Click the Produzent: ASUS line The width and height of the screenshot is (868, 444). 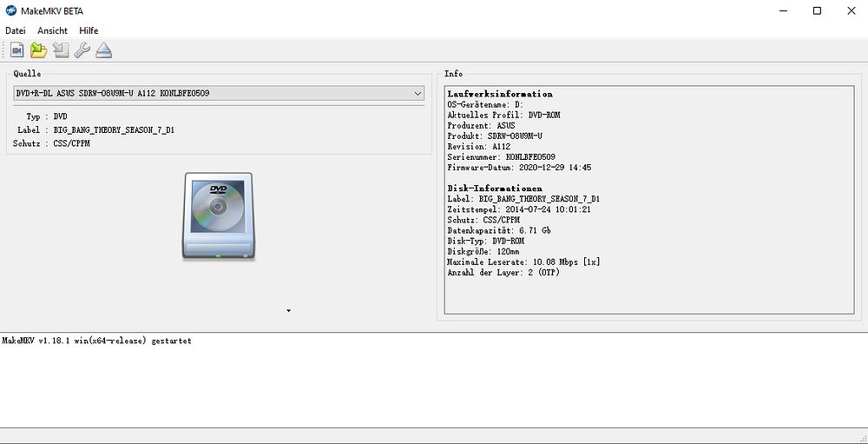pos(481,125)
